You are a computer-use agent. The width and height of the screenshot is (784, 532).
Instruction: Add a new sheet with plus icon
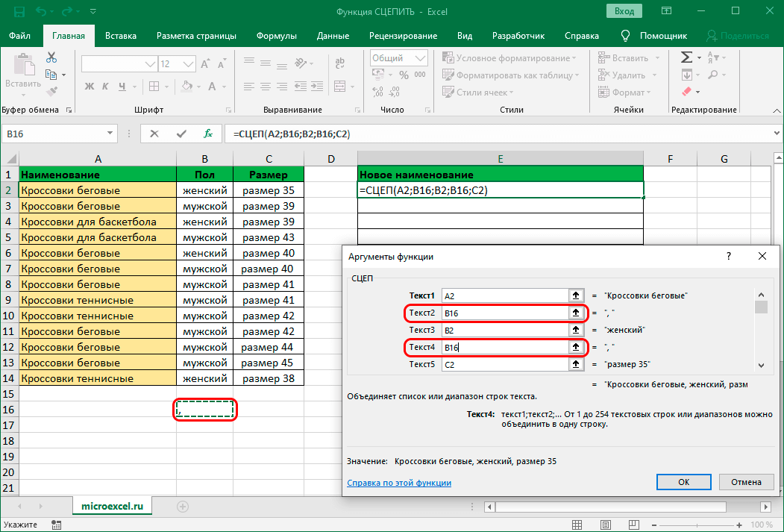coord(182,506)
